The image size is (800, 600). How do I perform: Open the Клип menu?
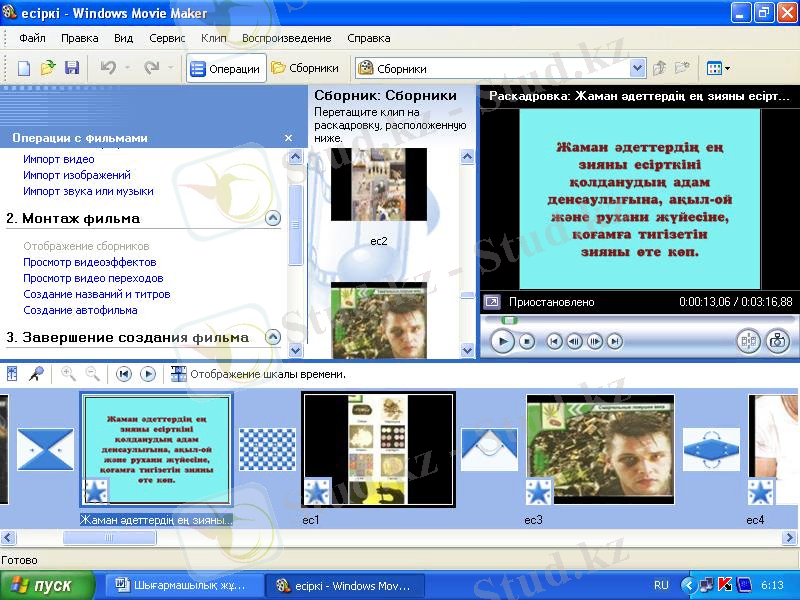pyautogui.click(x=213, y=38)
